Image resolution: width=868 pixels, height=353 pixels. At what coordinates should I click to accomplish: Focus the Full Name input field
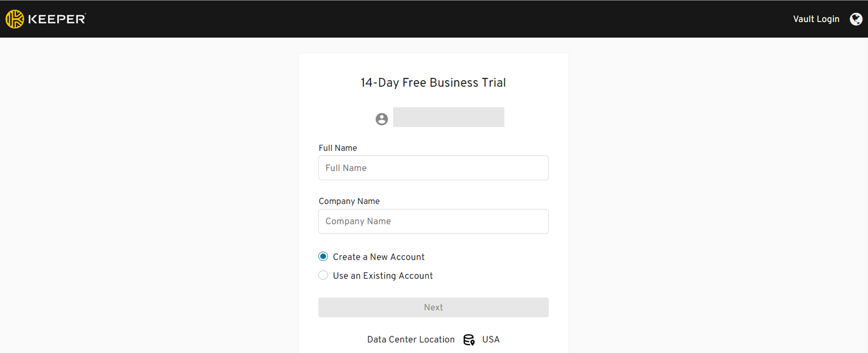pos(433,168)
